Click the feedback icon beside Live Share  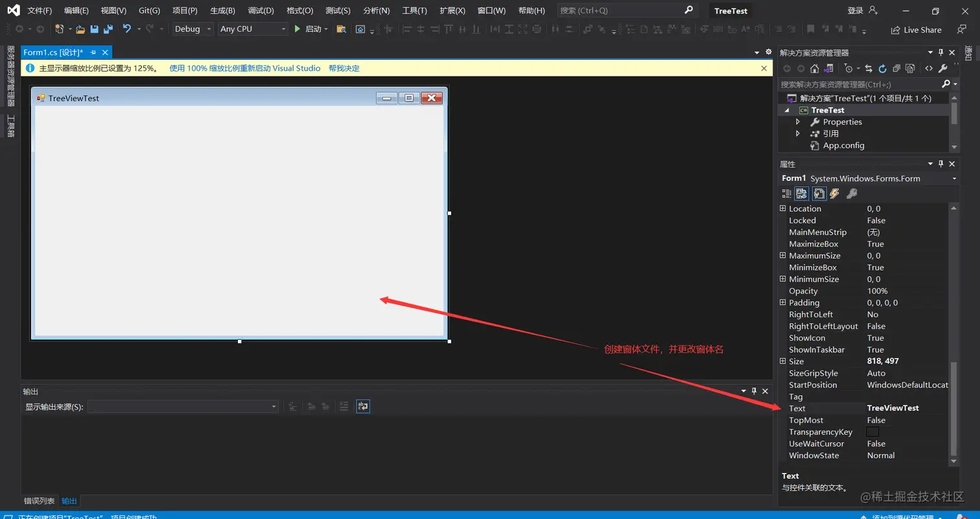point(962,29)
